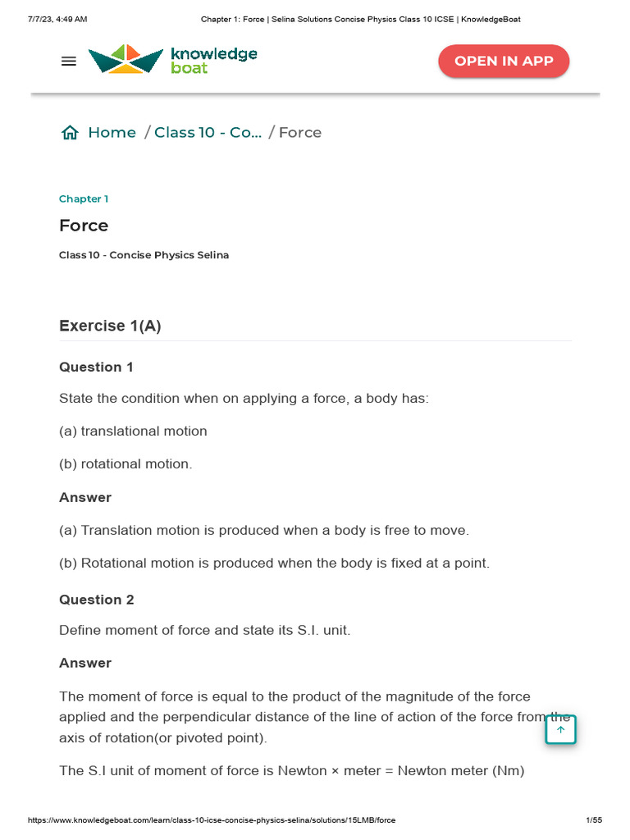Click the scroll-to-top arrow button
The width and height of the screenshot is (630, 840).
pyautogui.click(x=561, y=729)
